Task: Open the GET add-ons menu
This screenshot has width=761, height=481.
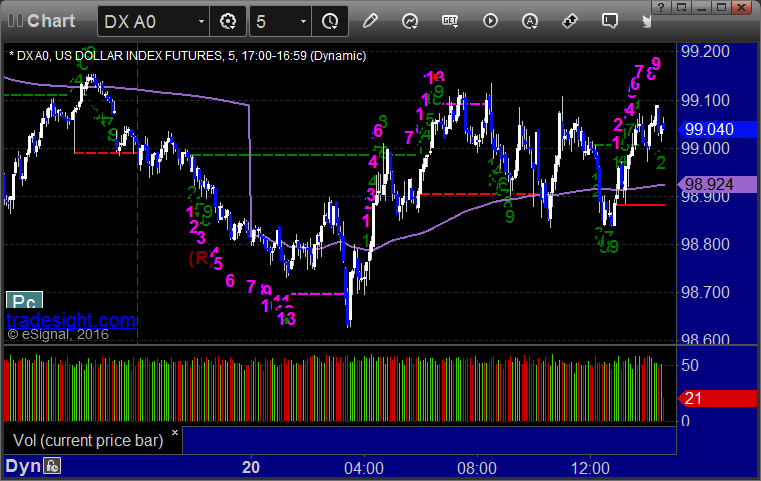Action: (x=450, y=21)
